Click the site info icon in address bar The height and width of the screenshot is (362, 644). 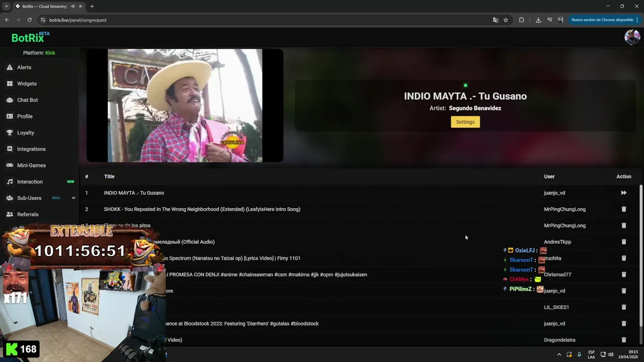click(x=43, y=20)
